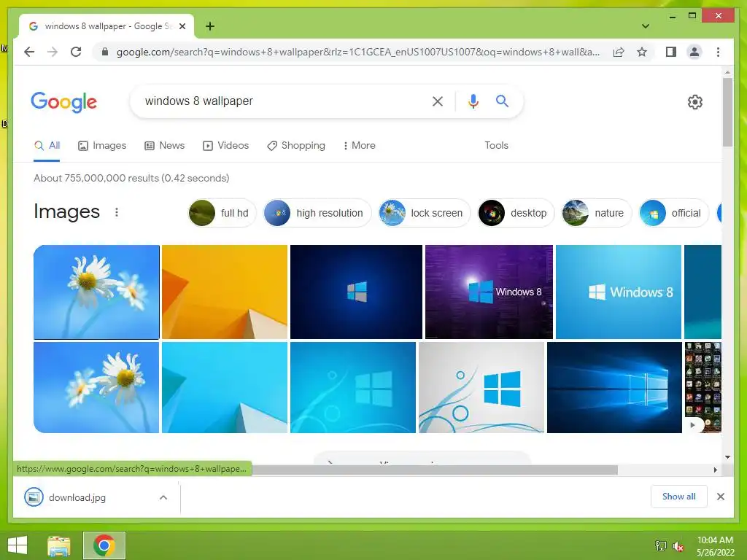Open Chrome side panel
Viewport: 747px width, 560px height.
pyautogui.click(x=671, y=52)
